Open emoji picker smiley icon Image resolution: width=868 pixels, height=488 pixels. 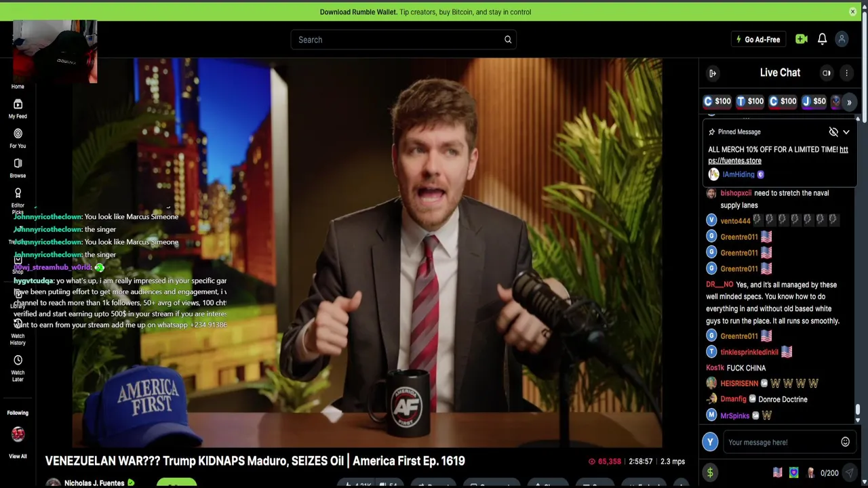[845, 442]
